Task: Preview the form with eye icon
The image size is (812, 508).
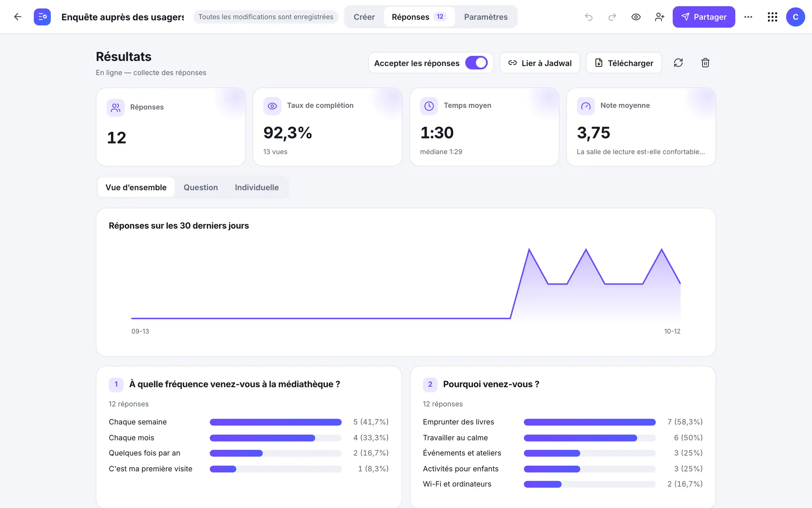Action: point(636,17)
